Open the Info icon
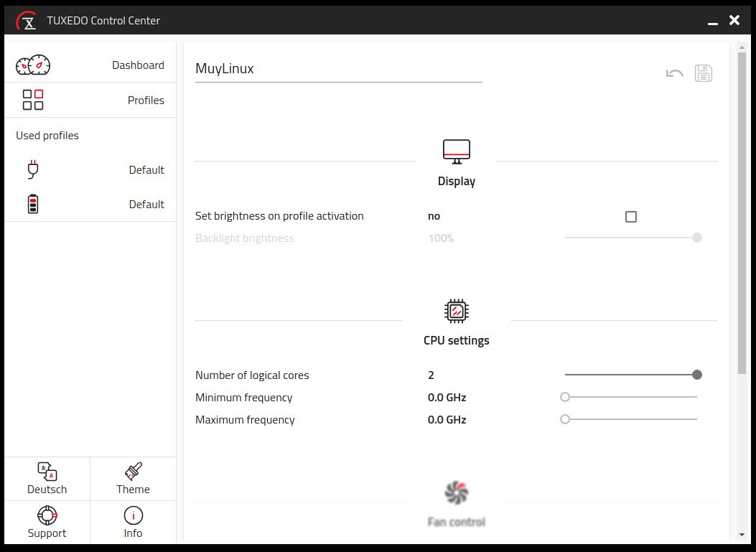Image resolution: width=756 pixels, height=552 pixels. tap(133, 515)
